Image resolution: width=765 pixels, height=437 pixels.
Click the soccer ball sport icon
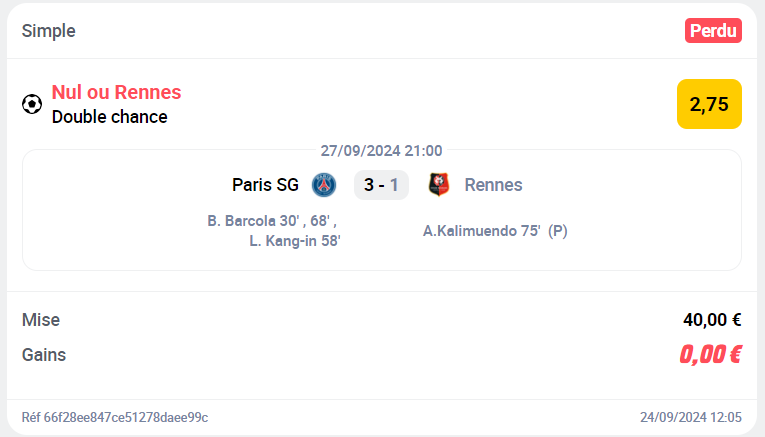[32, 104]
